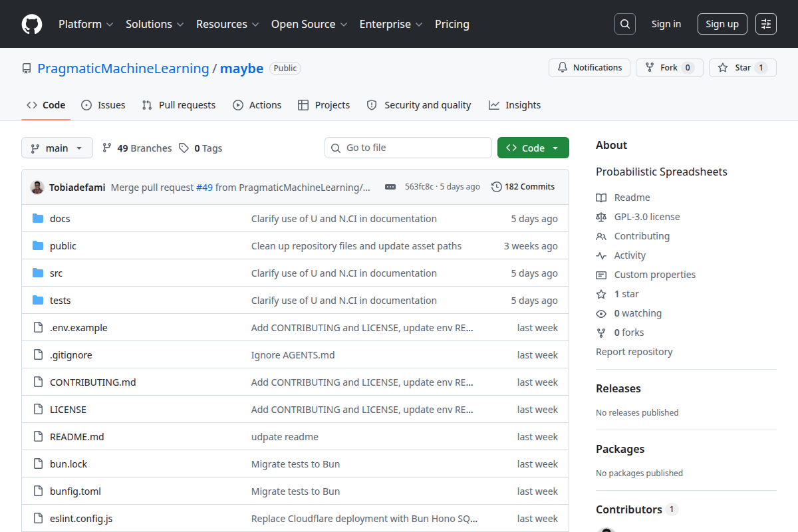Expand the Enterprise menu
The width and height of the screenshot is (798, 532).
391,24
